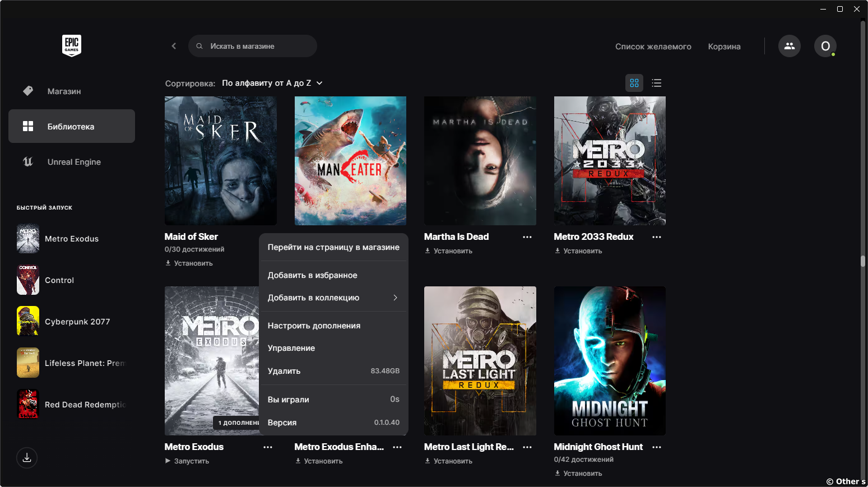Launch Cyberpunk 2077 quick launch icon
Viewport: 868px width, 487px height.
28,322
